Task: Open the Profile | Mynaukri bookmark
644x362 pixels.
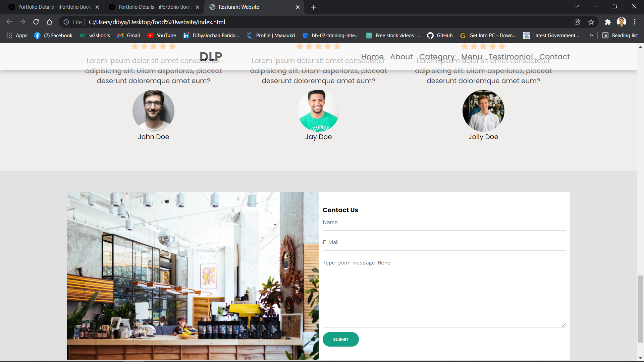Action: tap(271, 36)
